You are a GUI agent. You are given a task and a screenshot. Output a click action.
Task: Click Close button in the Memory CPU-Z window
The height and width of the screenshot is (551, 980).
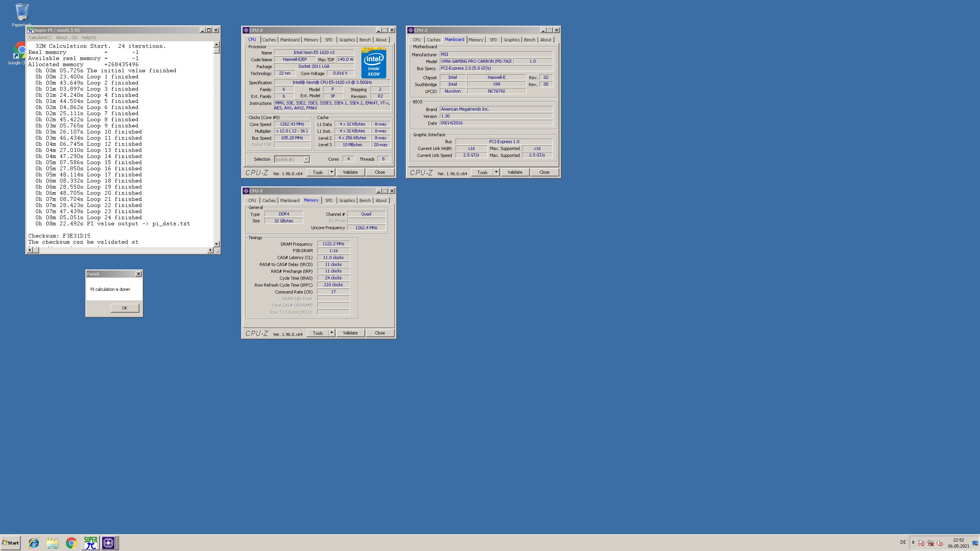click(x=380, y=333)
